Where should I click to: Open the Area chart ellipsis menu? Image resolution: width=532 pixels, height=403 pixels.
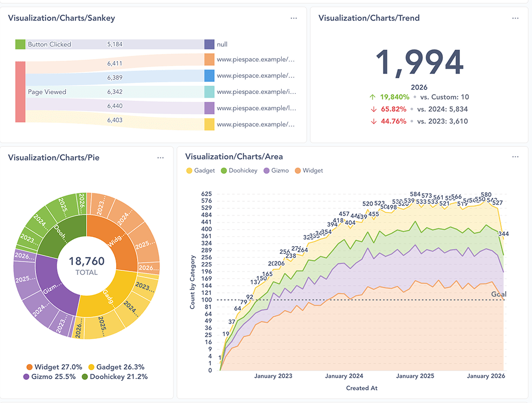[x=515, y=157]
